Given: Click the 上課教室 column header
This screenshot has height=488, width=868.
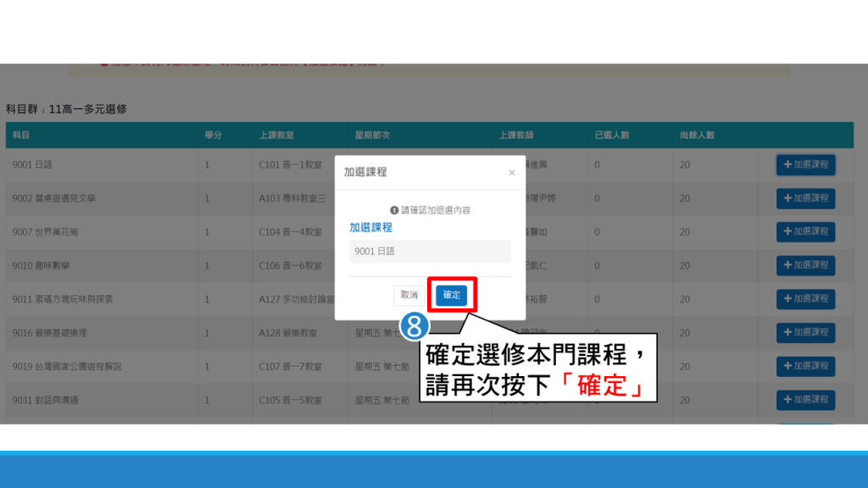Looking at the screenshot, I should pos(276,136).
